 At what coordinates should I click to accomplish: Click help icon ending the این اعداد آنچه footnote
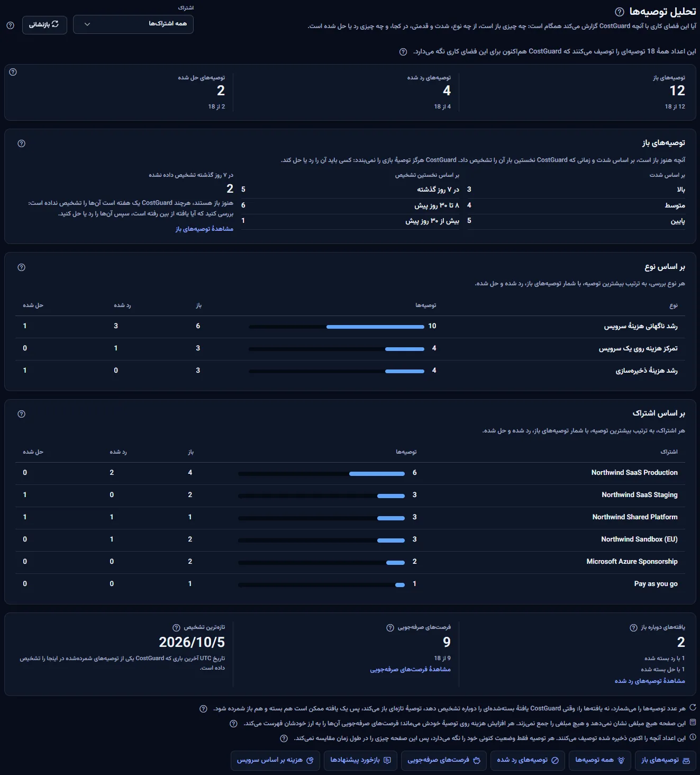click(x=284, y=738)
